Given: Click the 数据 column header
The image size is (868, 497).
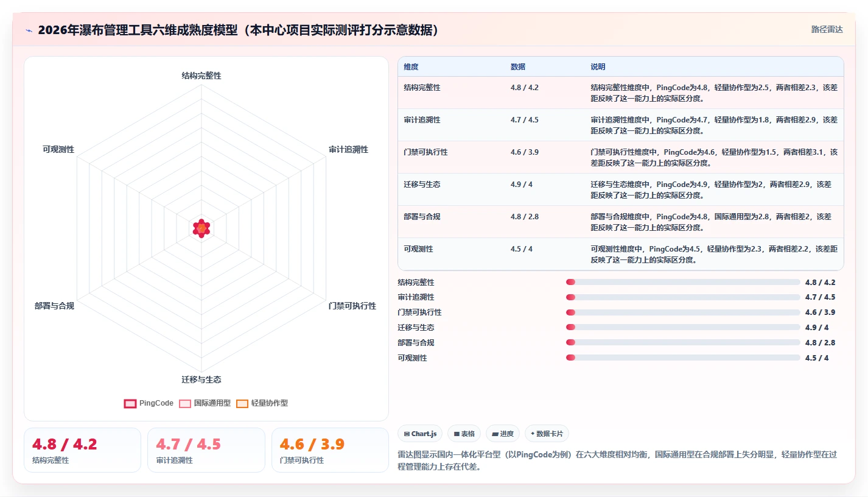Looking at the screenshot, I should pyautogui.click(x=518, y=67).
